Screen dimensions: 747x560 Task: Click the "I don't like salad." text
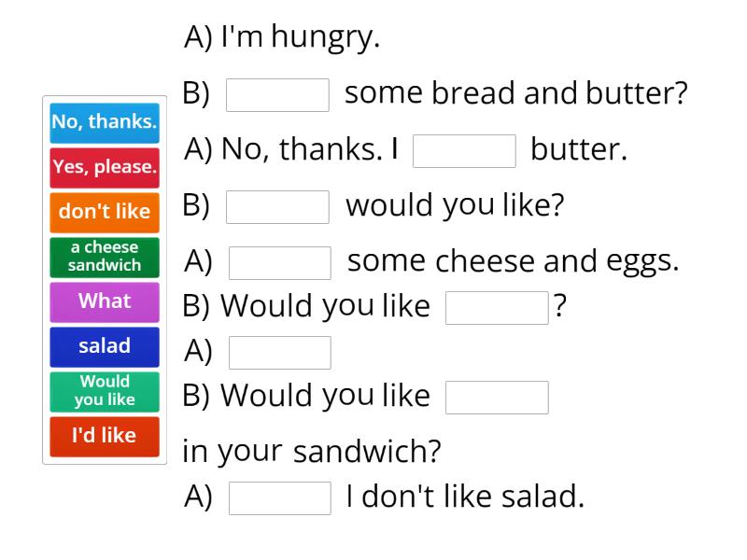tap(465, 497)
